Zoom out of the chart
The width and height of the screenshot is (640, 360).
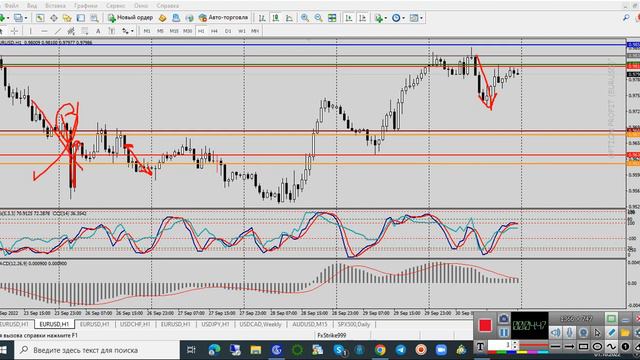click(318, 18)
